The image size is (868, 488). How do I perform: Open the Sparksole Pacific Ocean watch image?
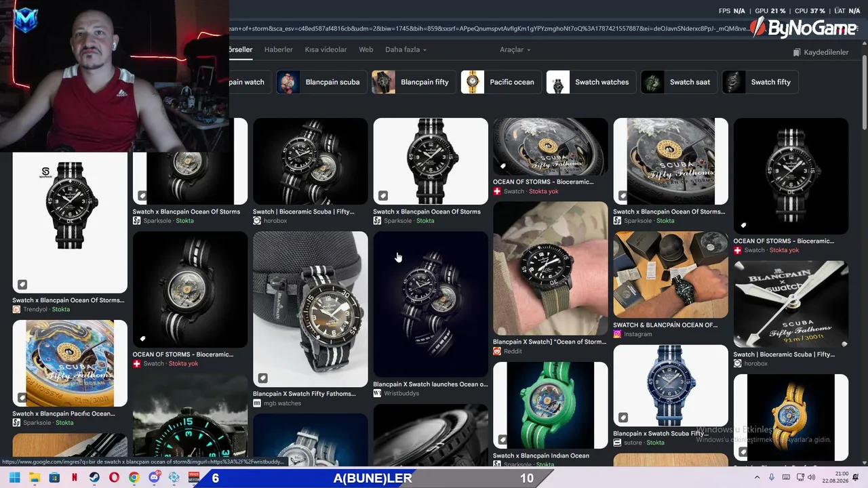click(x=70, y=363)
